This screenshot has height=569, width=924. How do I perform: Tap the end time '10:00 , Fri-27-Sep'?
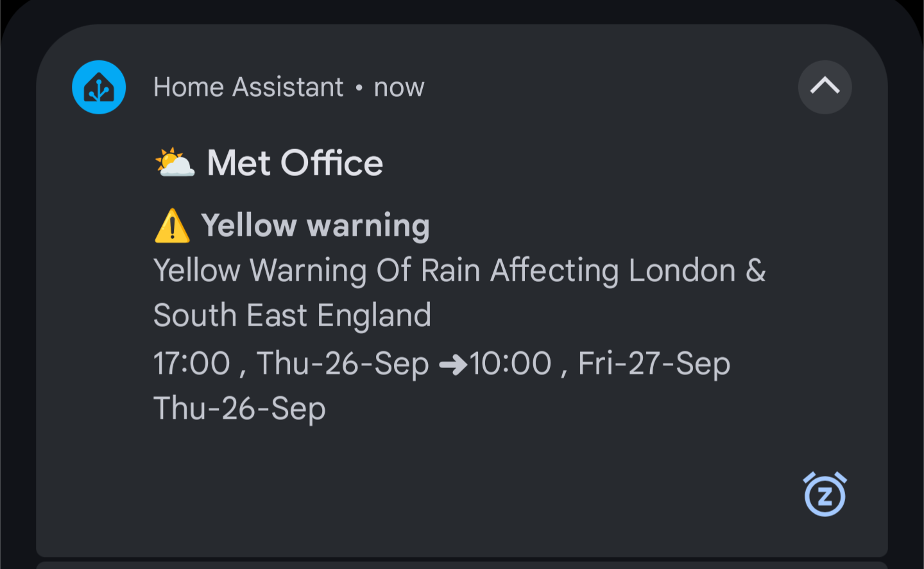600,363
